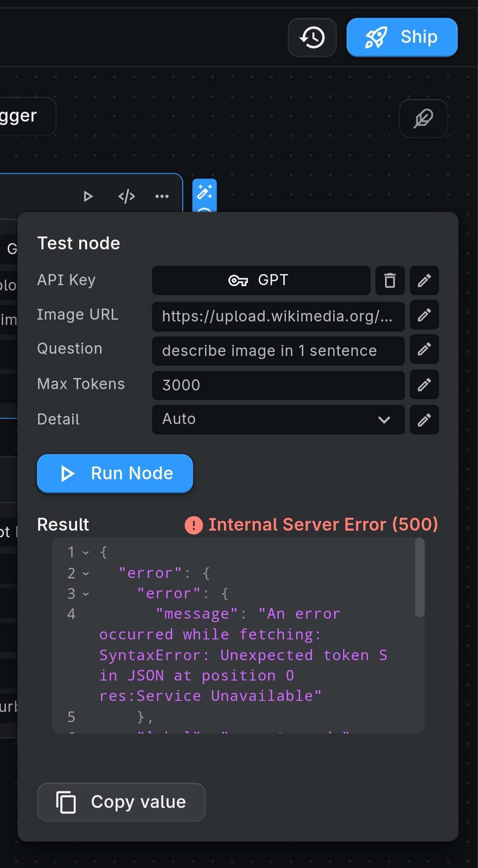Click the Run Node button

115,473
